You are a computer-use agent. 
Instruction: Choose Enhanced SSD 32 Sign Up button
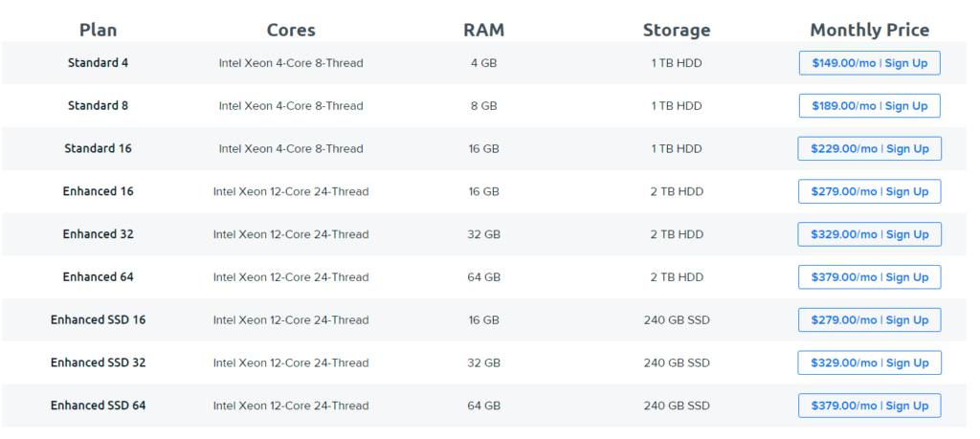point(869,362)
